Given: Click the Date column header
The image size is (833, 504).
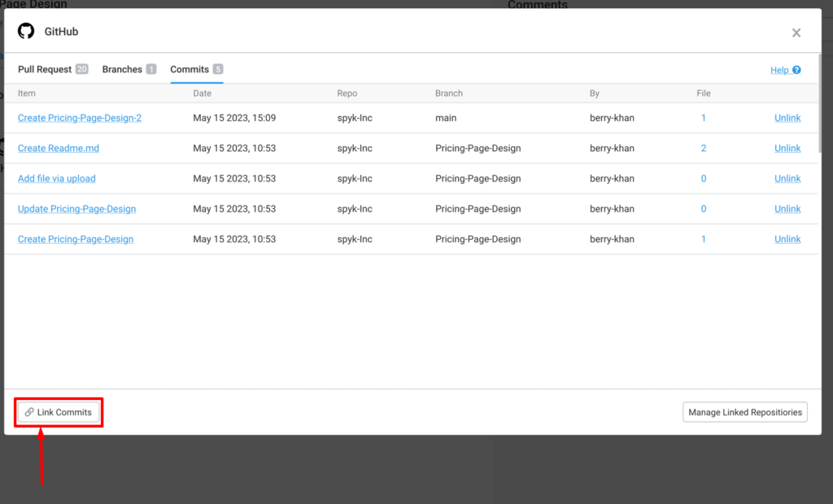Looking at the screenshot, I should (202, 93).
